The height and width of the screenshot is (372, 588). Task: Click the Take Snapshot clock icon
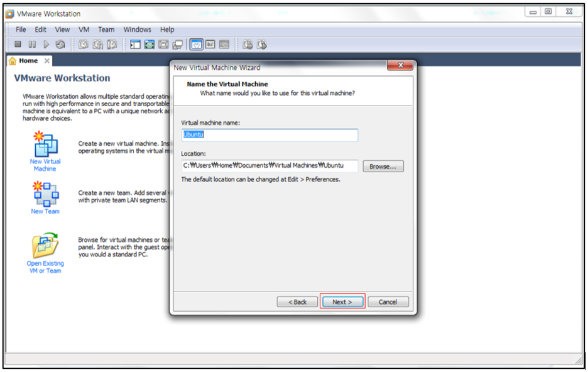84,44
